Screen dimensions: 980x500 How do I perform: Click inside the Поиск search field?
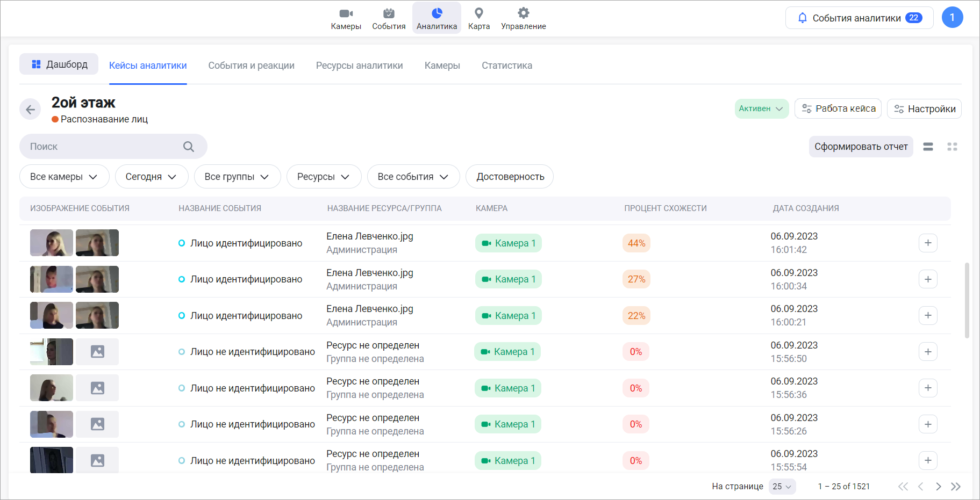click(x=102, y=147)
